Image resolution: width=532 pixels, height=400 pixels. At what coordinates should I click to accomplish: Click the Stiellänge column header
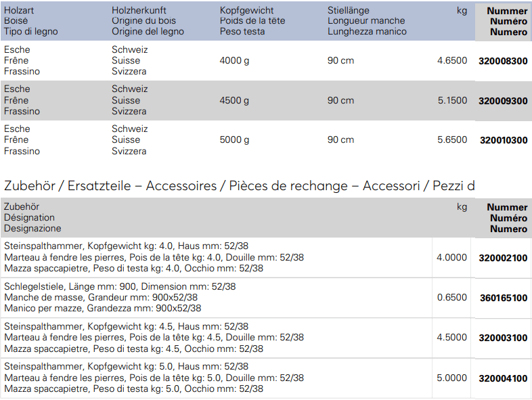[x=367, y=21]
